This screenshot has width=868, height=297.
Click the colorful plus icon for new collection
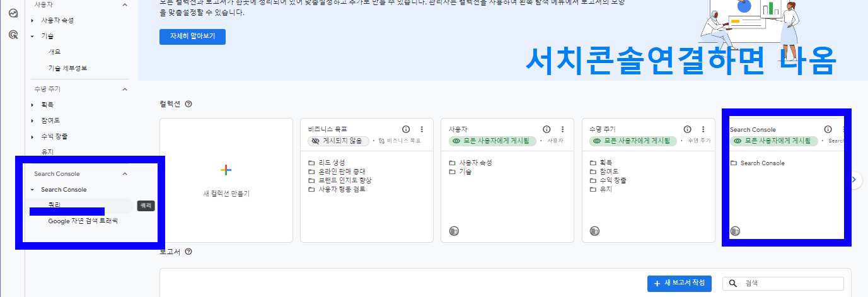pos(226,170)
